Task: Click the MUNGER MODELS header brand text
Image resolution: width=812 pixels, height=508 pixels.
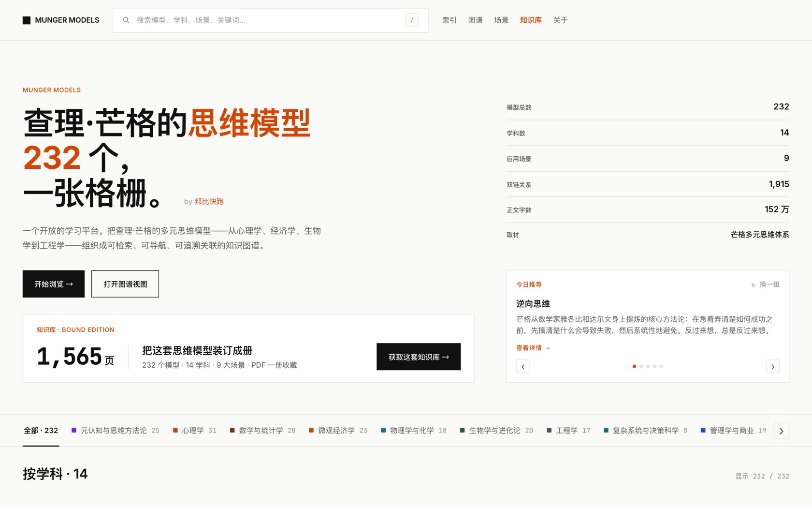Action: pyautogui.click(x=67, y=20)
